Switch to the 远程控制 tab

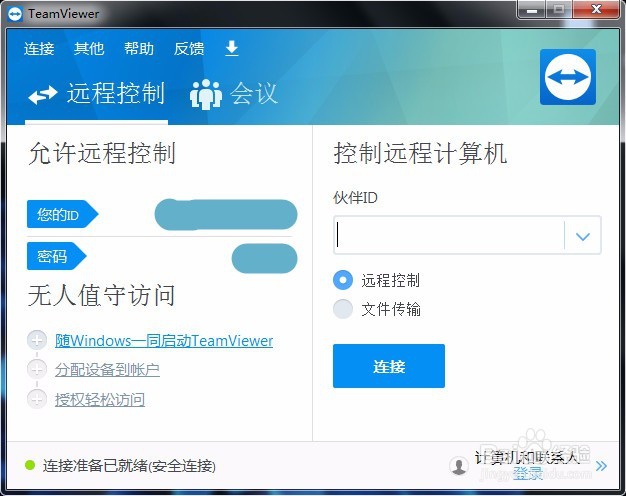click(96, 94)
